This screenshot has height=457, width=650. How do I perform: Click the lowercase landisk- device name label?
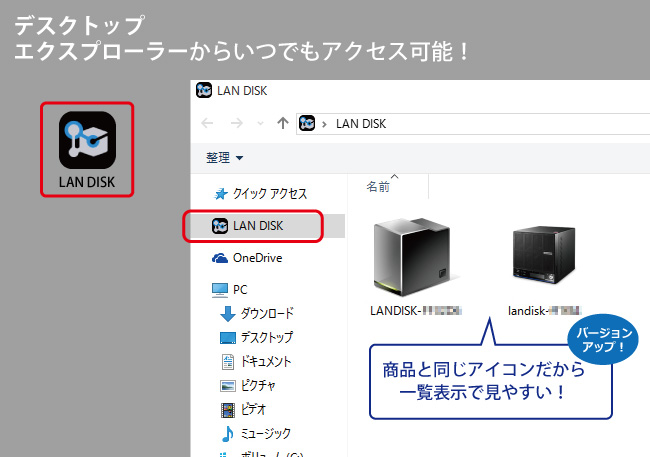[x=545, y=311]
